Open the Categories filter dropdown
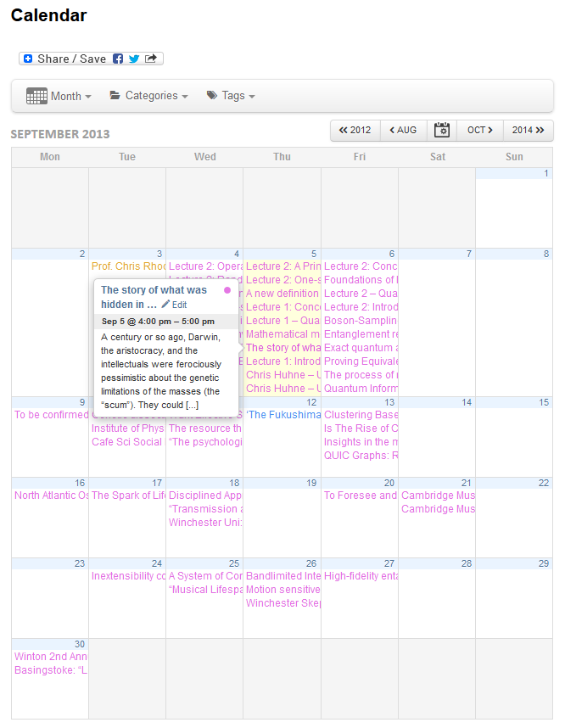 click(149, 96)
